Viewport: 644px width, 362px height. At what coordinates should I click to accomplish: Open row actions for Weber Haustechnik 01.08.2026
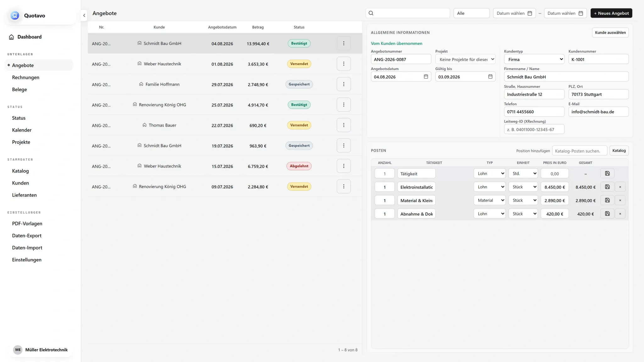[344, 64]
